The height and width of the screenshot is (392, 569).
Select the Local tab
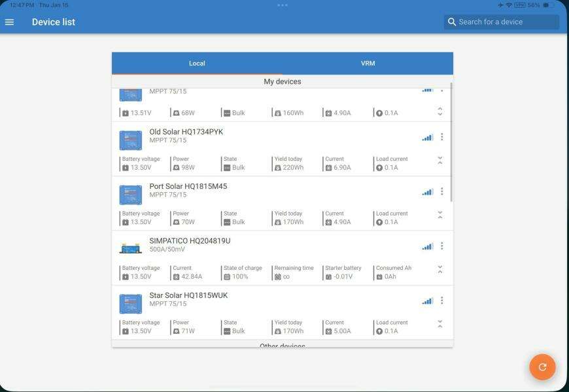(197, 63)
